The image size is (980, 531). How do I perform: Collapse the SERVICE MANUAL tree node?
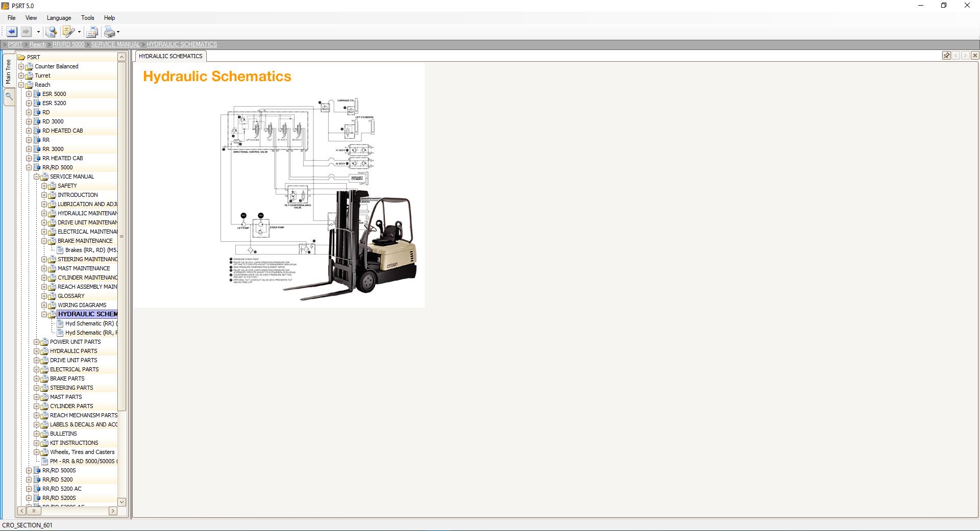tap(37, 176)
